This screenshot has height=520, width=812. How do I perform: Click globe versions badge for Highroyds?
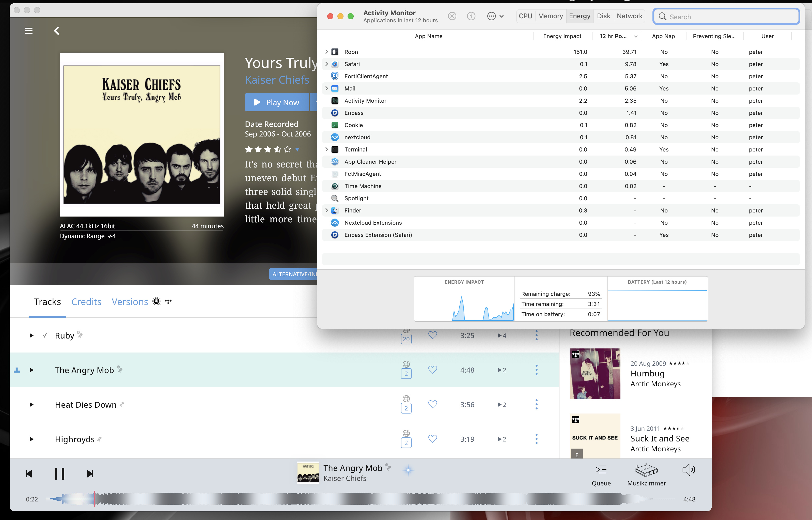click(406, 439)
